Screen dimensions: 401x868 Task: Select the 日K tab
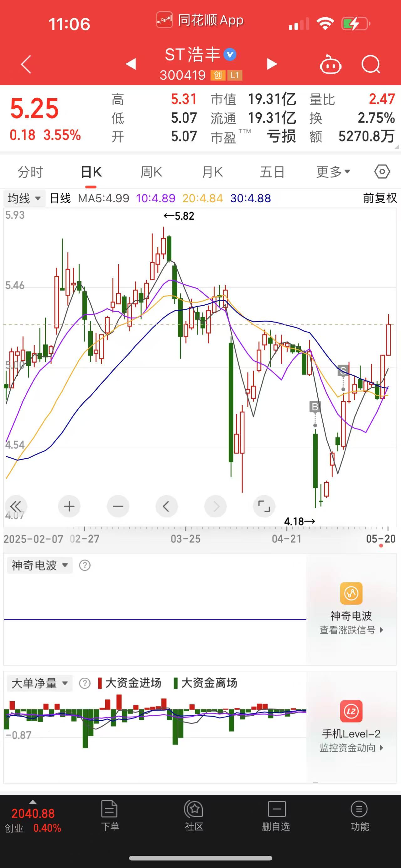91,172
